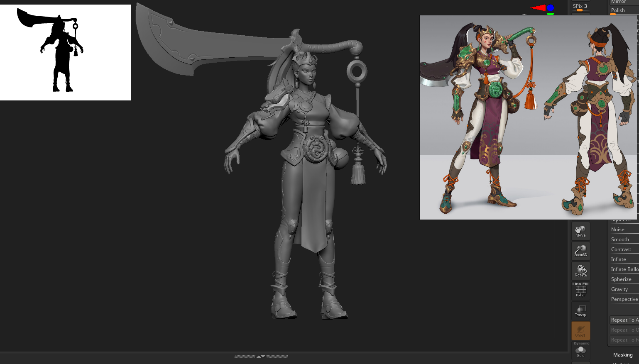Click the greyed Repeat To Other button

point(624,330)
